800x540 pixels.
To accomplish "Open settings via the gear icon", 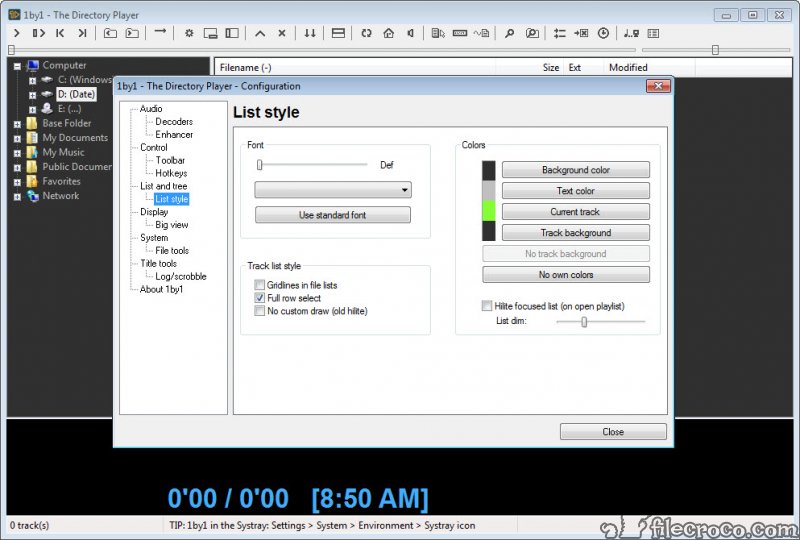I will 189,33.
